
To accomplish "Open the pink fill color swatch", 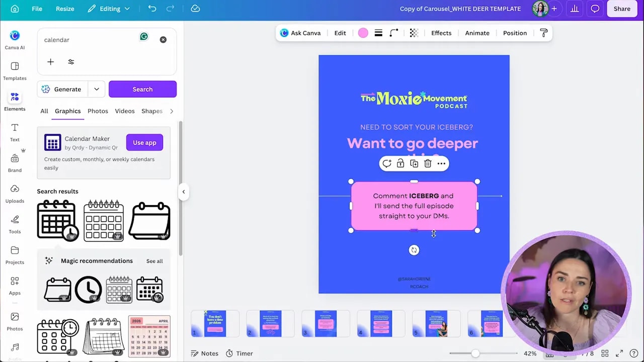I will (363, 33).
